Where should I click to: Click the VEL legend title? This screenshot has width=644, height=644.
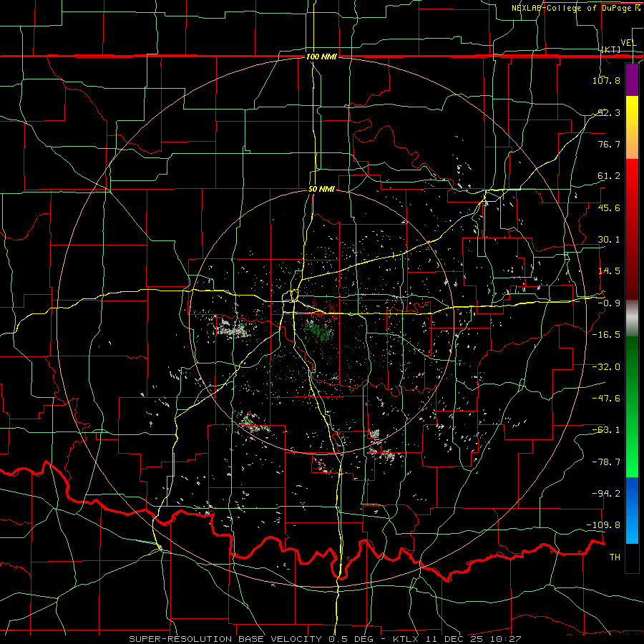[628, 43]
